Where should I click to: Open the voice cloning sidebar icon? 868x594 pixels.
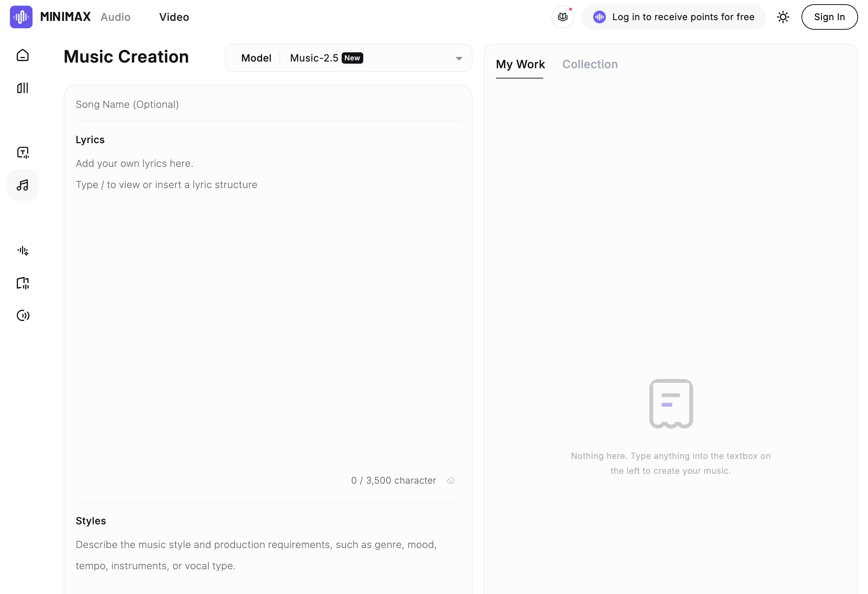click(x=22, y=283)
